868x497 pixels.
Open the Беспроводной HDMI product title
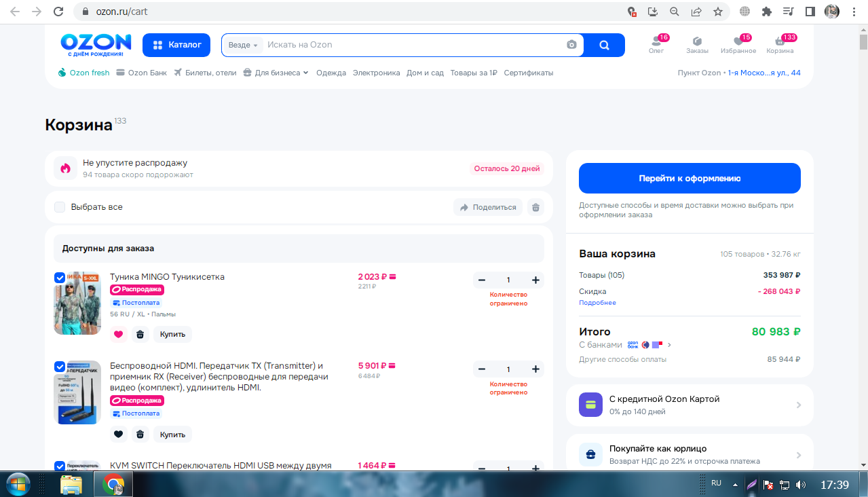coord(219,377)
